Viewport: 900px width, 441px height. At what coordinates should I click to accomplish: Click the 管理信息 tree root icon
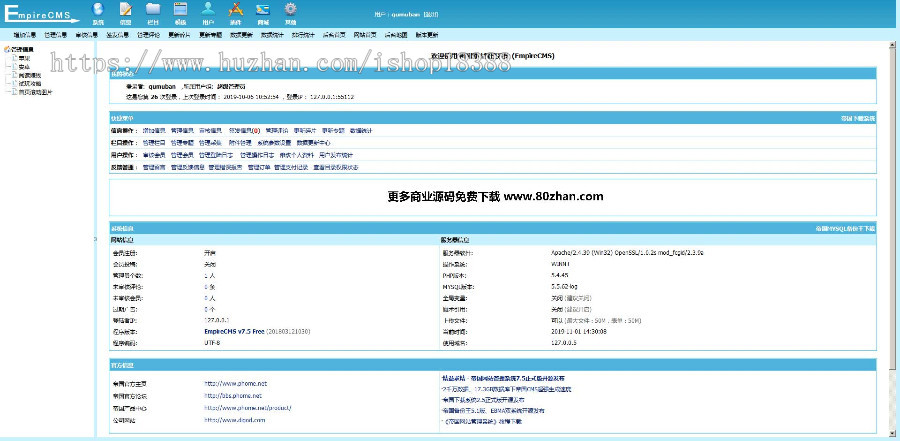[x=7, y=49]
